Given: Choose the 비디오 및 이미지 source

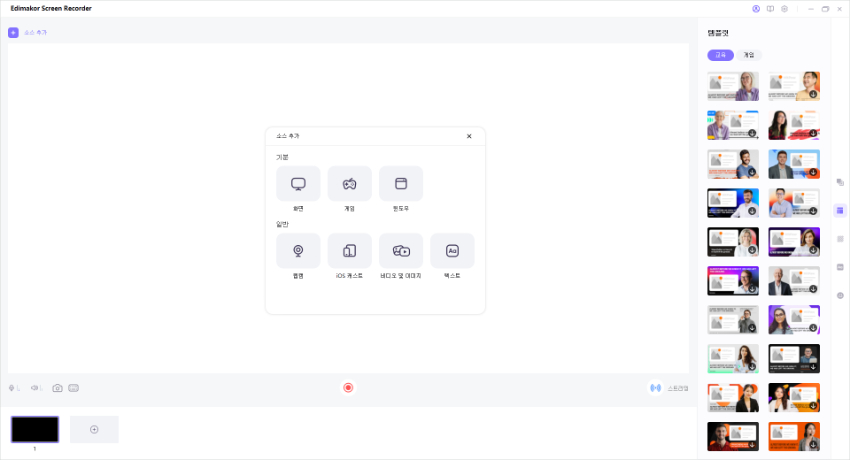Looking at the screenshot, I should tap(401, 251).
